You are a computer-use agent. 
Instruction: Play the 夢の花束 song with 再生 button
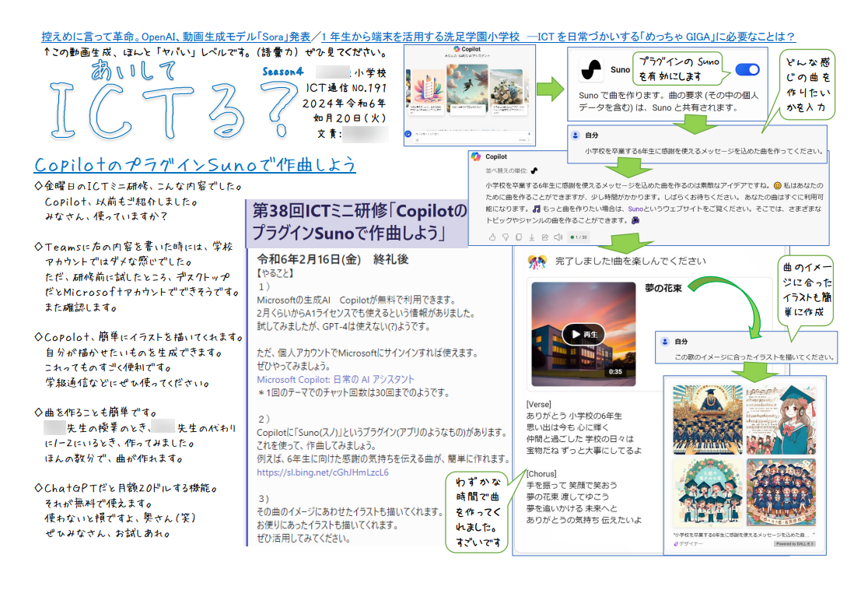pyautogui.click(x=583, y=334)
